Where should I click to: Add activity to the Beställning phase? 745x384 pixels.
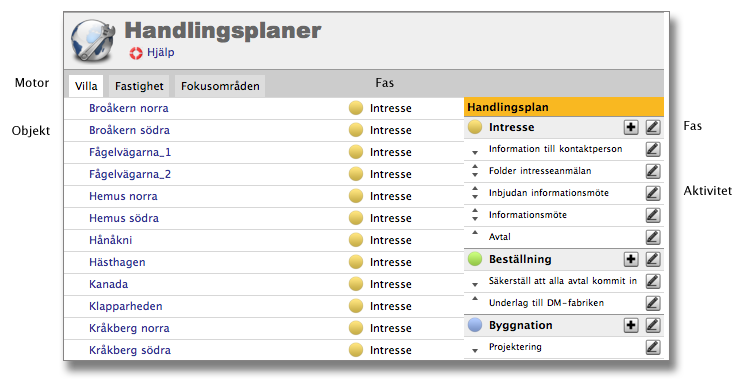(x=631, y=259)
